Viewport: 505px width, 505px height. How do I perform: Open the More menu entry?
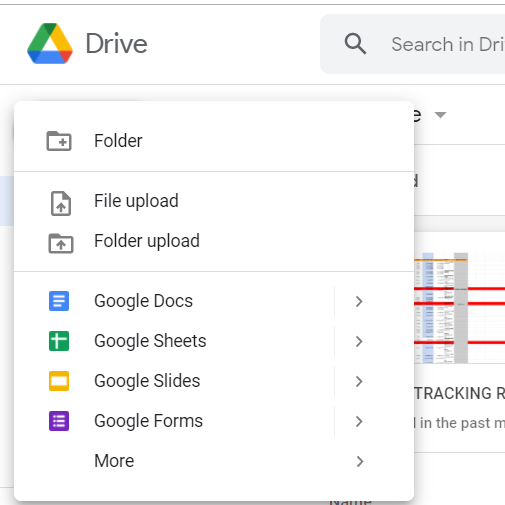click(214, 461)
